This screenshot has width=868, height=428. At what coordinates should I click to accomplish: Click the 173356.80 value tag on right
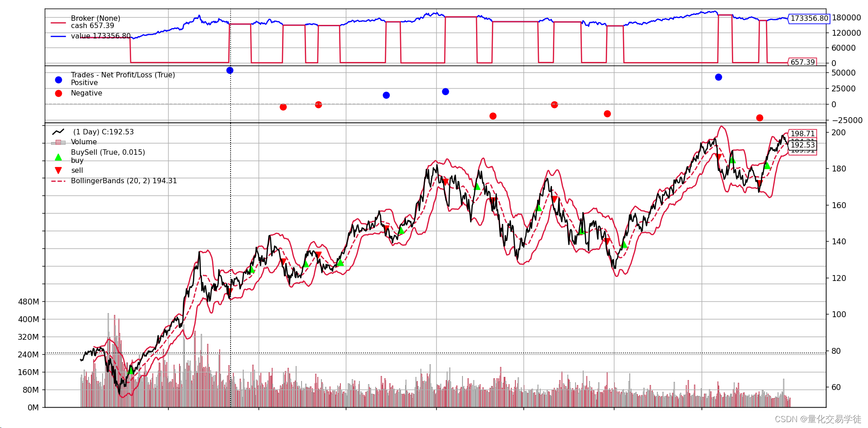tap(809, 18)
